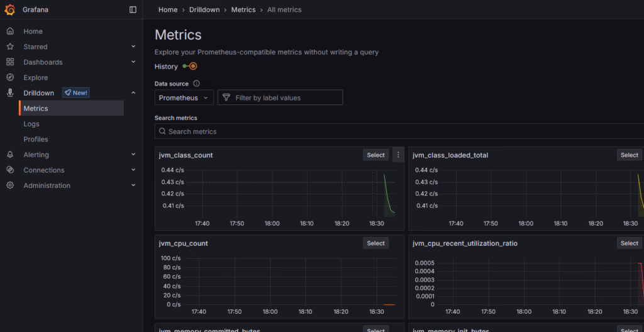Screen dimensions: 644x332
Task: Click the Grafana title text
Action: click(x=35, y=9)
